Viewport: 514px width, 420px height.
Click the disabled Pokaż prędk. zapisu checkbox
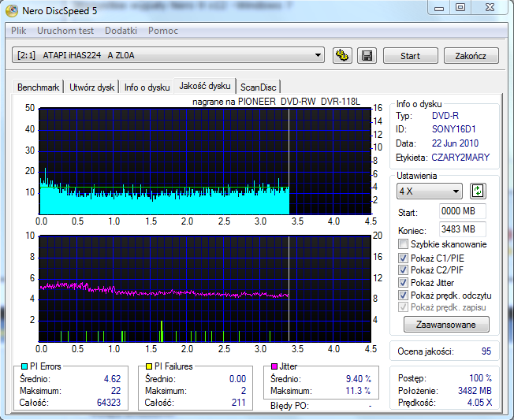click(x=403, y=307)
